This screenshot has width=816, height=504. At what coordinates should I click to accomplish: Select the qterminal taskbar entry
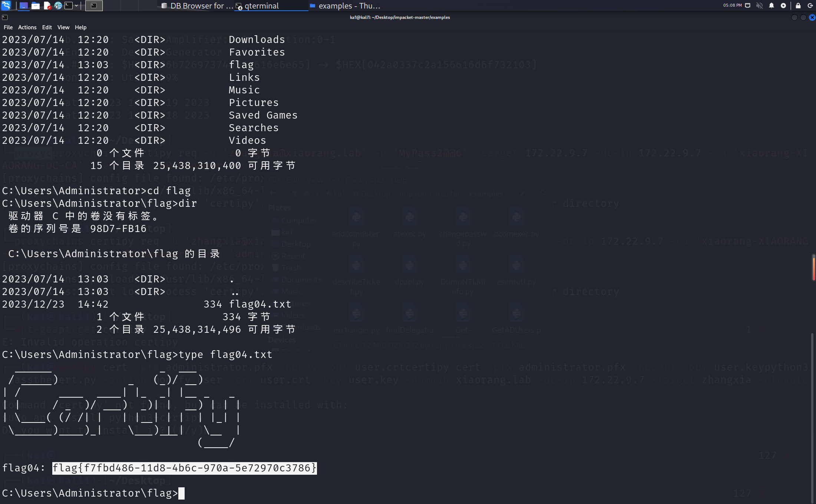click(271, 6)
